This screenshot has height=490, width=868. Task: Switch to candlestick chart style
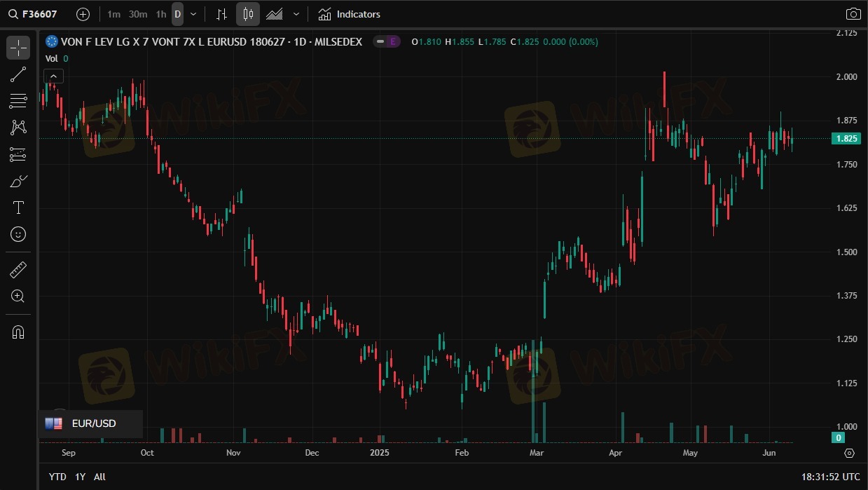pos(248,14)
